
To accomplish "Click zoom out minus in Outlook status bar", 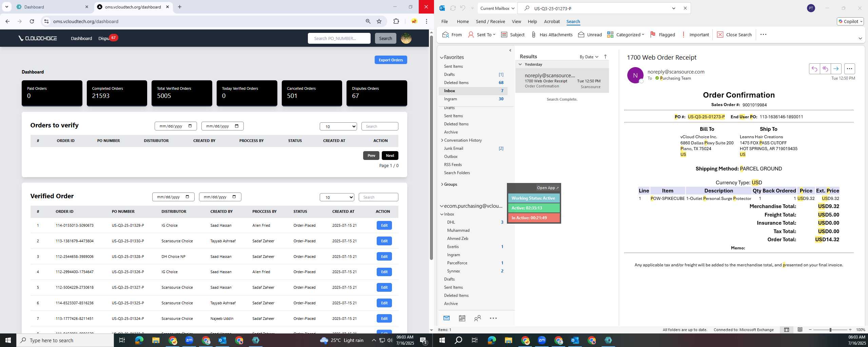I will [810, 330].
